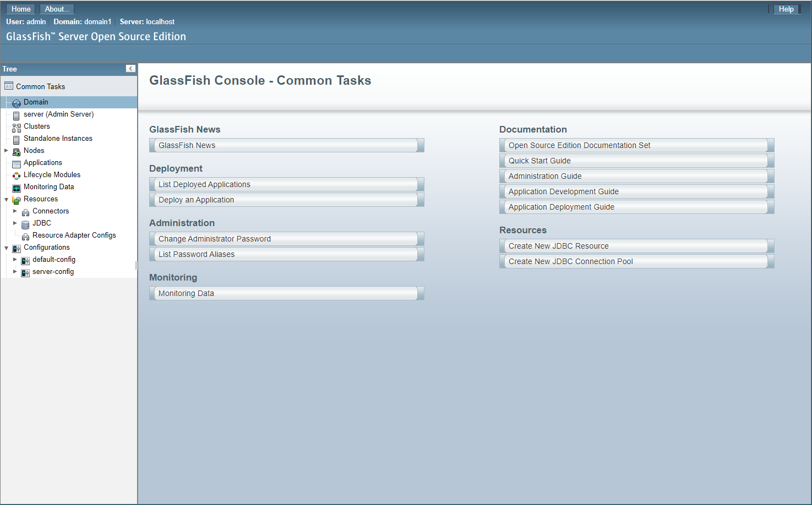
Task: Open Clusters in the tree
Action: pos(36,126)
